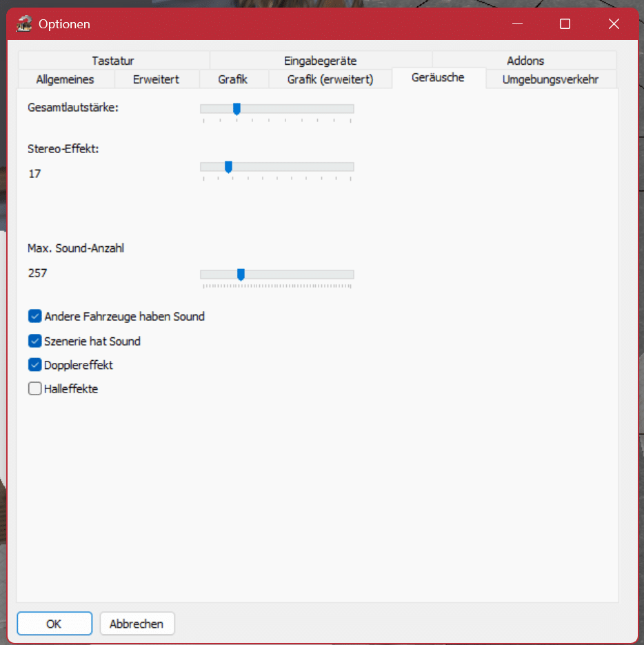This screenshot has width=644, height=645.
Task: Select the Allgemeines tab
Action: coord(65,79)
